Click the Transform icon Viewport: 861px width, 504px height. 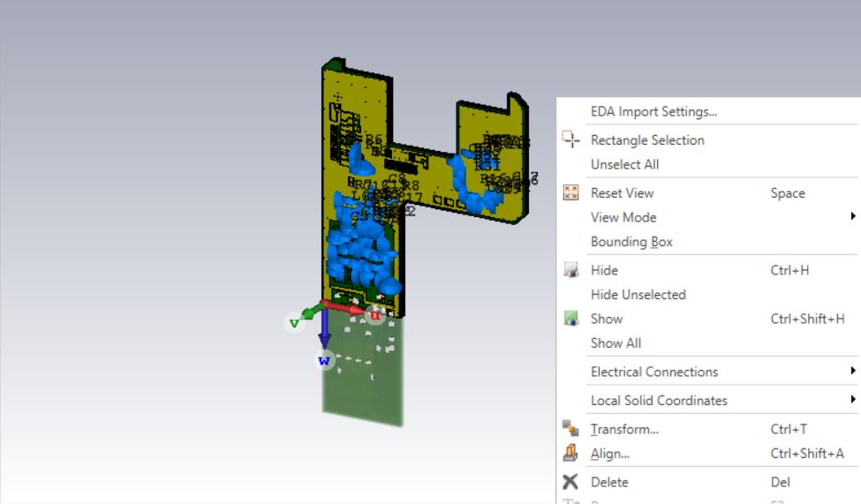(x=570, y=428)
